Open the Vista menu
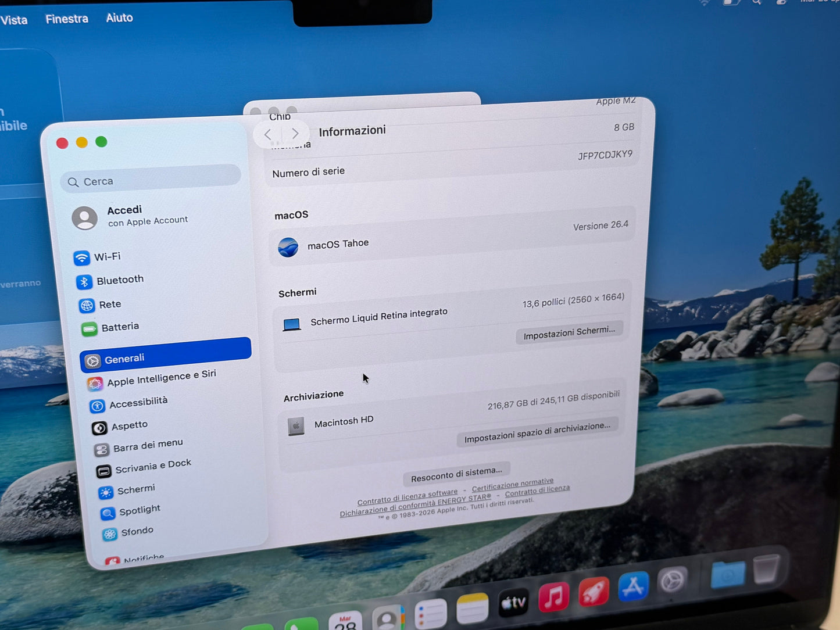840x630 pixels. (14, 20)
